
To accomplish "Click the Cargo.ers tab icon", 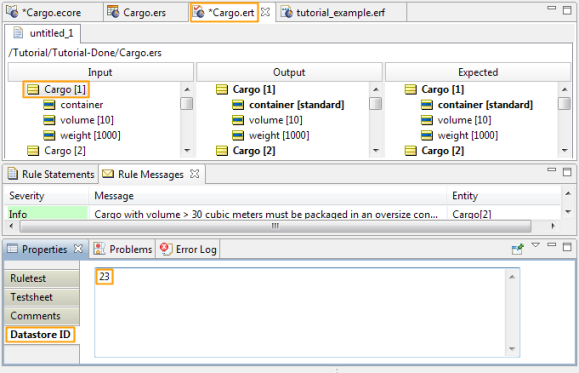I will (x=113, y=12).
